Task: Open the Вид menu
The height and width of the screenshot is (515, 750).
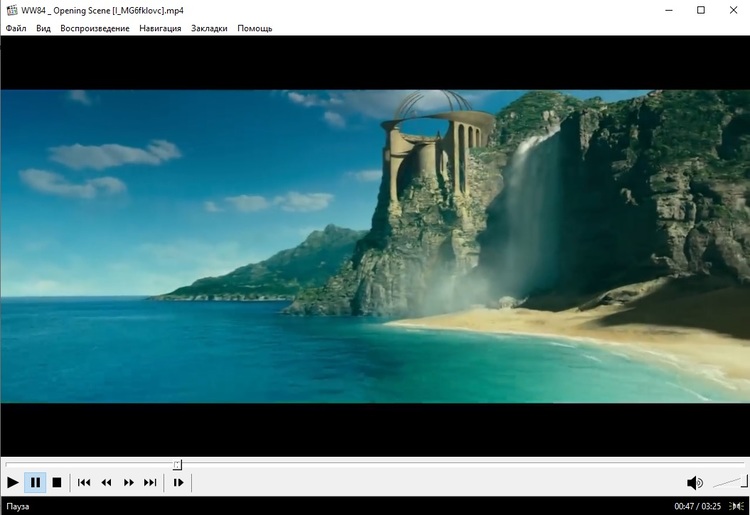Action: (43, 28)
